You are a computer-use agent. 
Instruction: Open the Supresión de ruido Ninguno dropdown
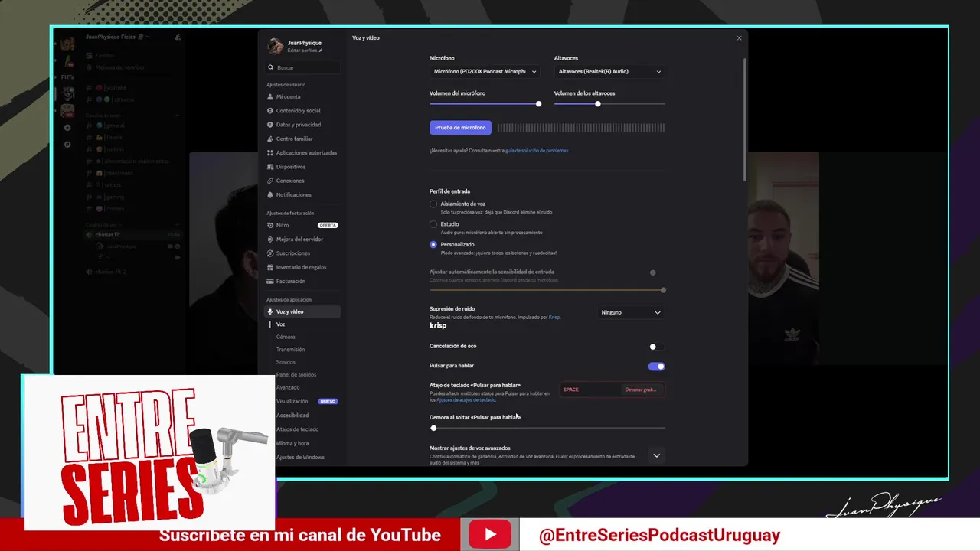click(x=631, y=312)
